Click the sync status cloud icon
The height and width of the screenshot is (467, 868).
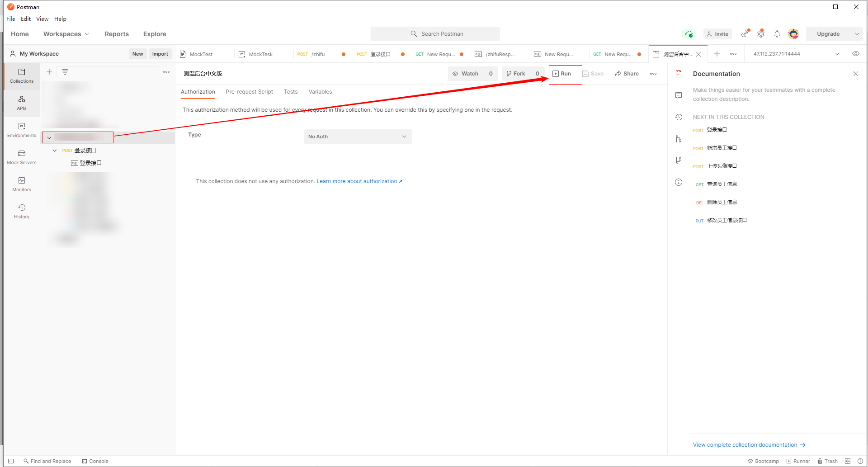click(689, 34)
